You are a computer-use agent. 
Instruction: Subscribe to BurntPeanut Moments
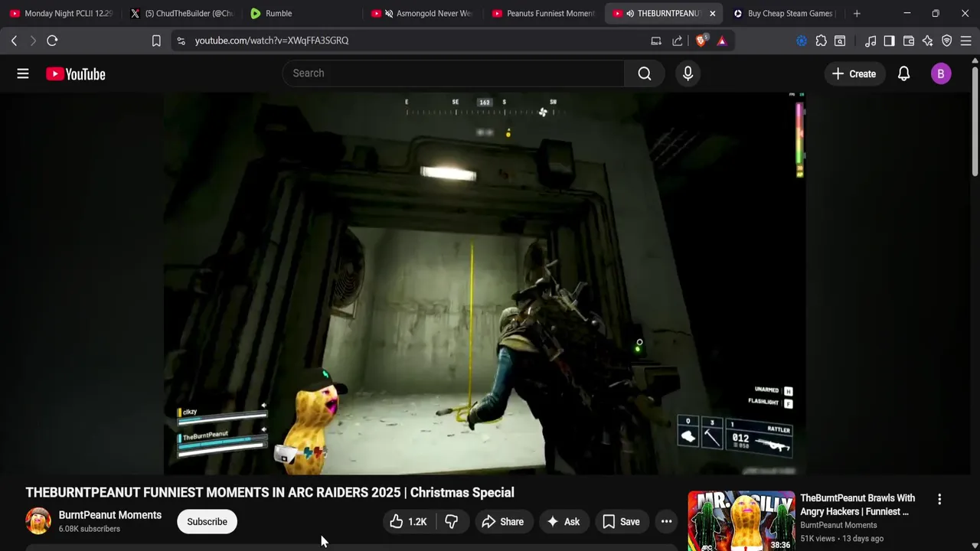tap(207, 522)
